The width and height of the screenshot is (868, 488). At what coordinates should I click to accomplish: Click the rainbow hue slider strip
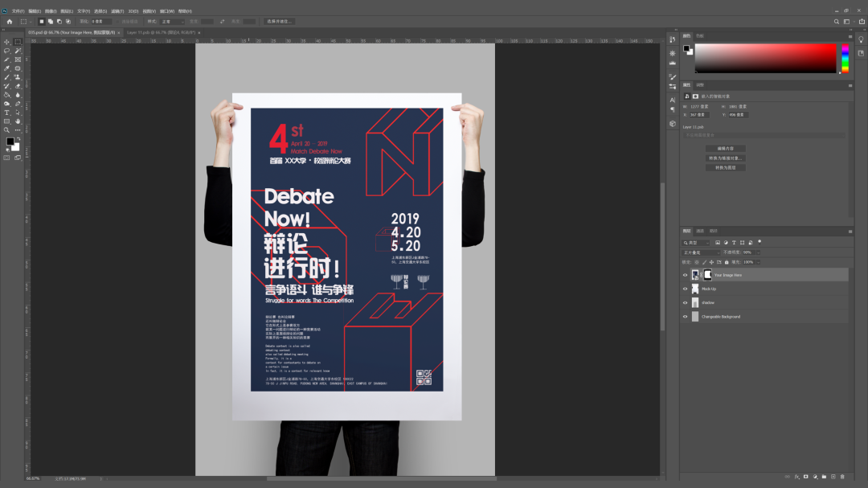coord(845,58)
